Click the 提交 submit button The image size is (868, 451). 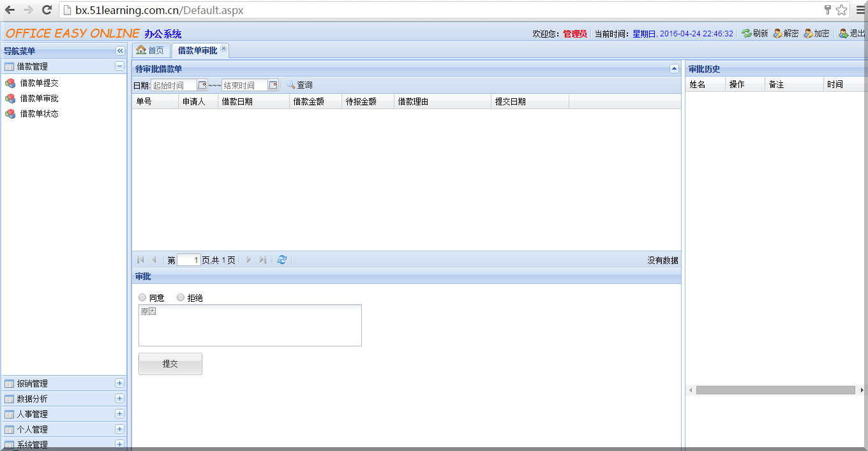point(170,364)
